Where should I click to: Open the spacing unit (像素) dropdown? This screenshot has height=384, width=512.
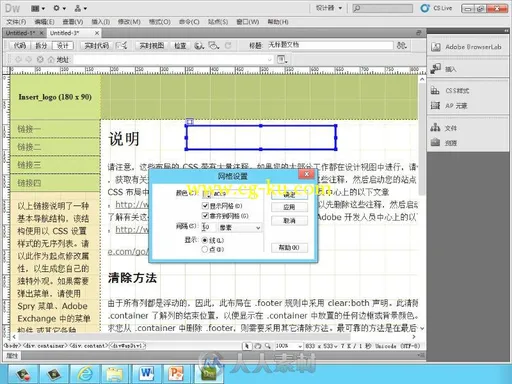click(240, 228)
